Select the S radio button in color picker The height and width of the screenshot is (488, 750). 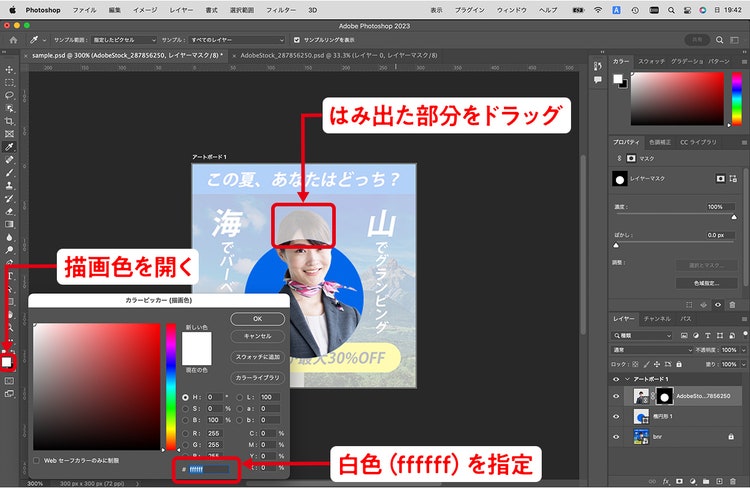[186, 409]
